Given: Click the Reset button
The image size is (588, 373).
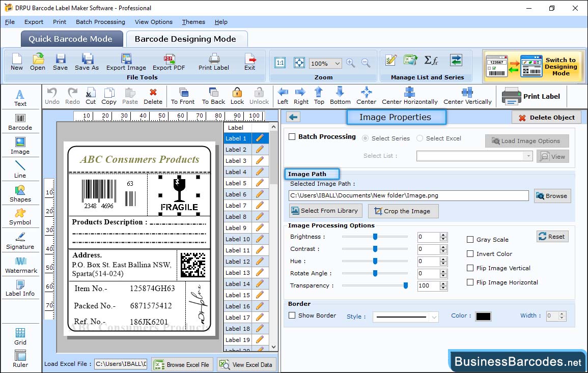Looking at the screenshot, I should tap(552, 237).
